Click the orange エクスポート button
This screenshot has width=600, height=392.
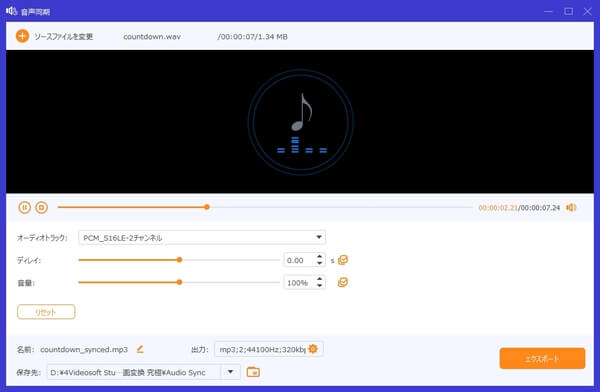(542, 359)
